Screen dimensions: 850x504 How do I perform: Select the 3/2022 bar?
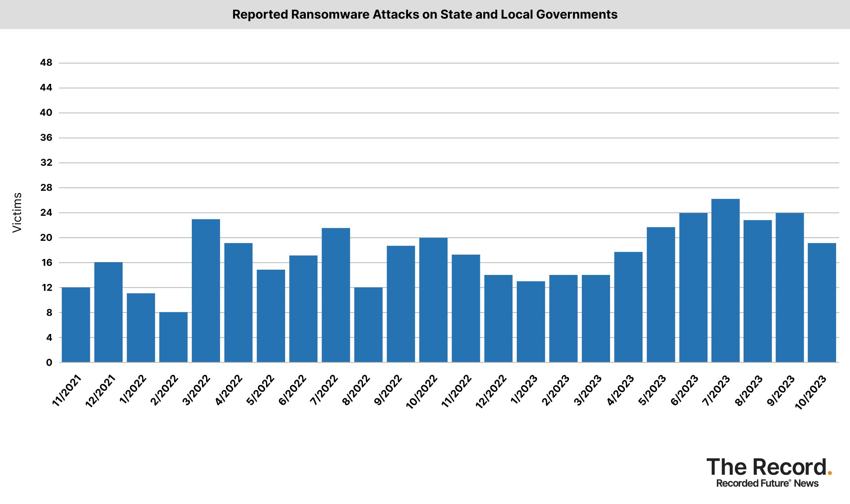point(206,291)
